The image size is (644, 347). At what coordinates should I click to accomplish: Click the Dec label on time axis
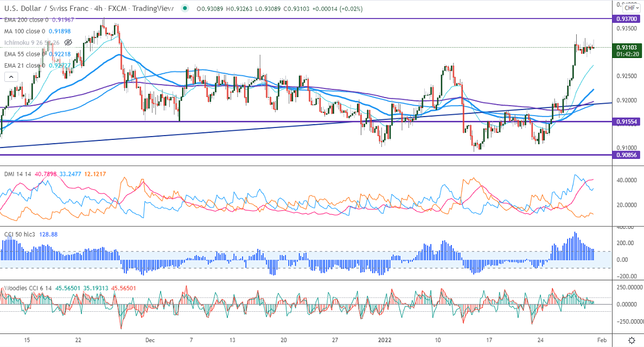150,340
